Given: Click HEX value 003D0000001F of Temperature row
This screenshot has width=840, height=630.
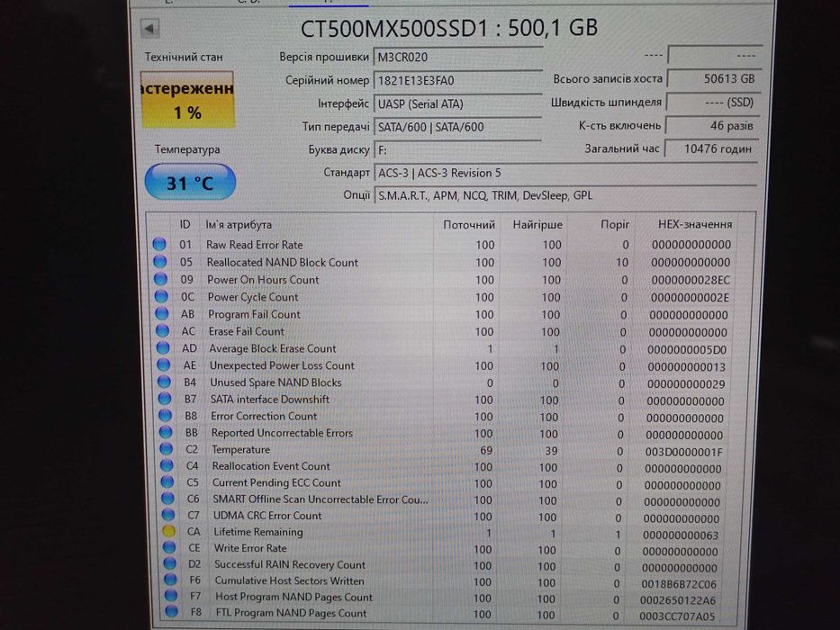Looking at the screenshot, I should [x=683, y=452].
